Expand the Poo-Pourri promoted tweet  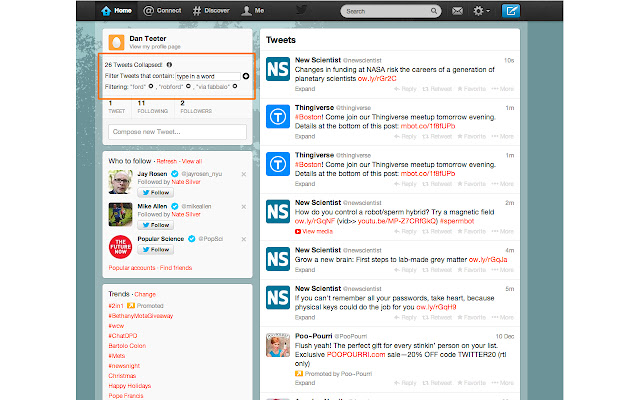point(305,383)
